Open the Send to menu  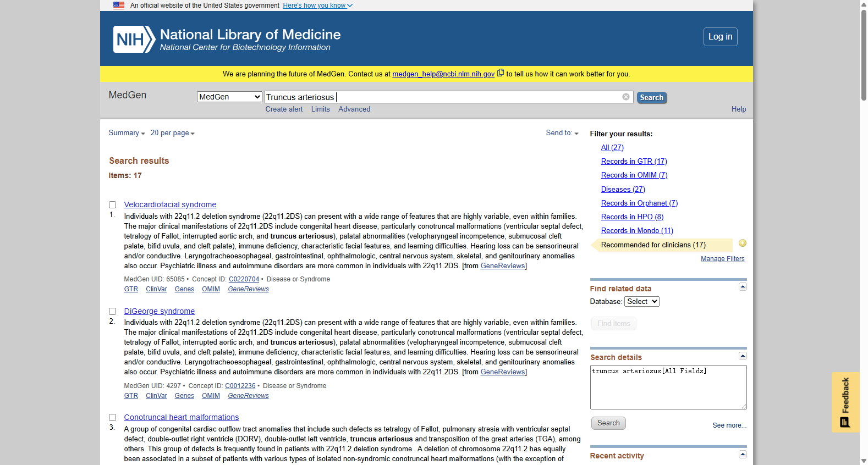coord(562,133)
